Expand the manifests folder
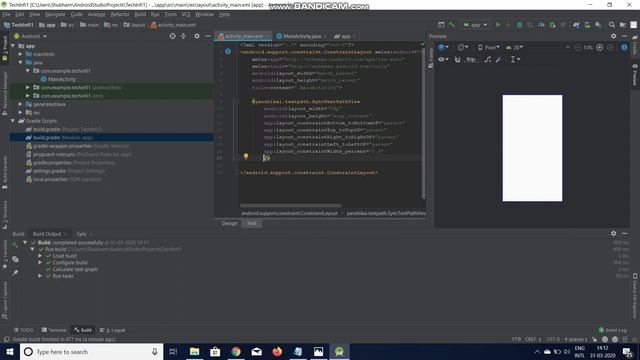 [20, 54]
